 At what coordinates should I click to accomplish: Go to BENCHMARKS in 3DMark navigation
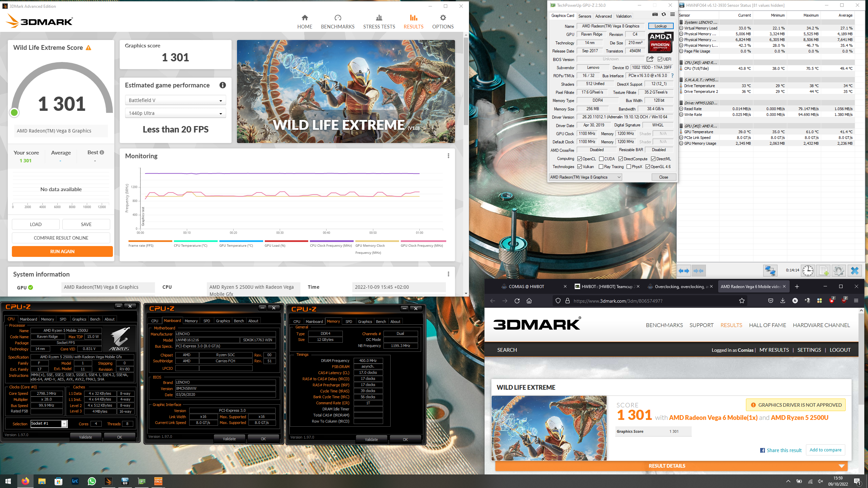[x=337, y=22]
